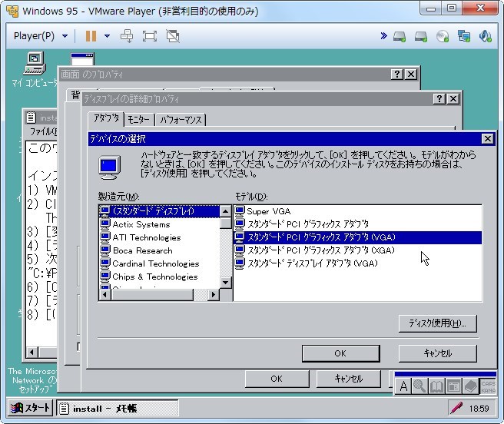The image size is (504, 424).
Task: Click キャンセル in ディスプレイの詳細プロパティ dialog
Action: 349,379
